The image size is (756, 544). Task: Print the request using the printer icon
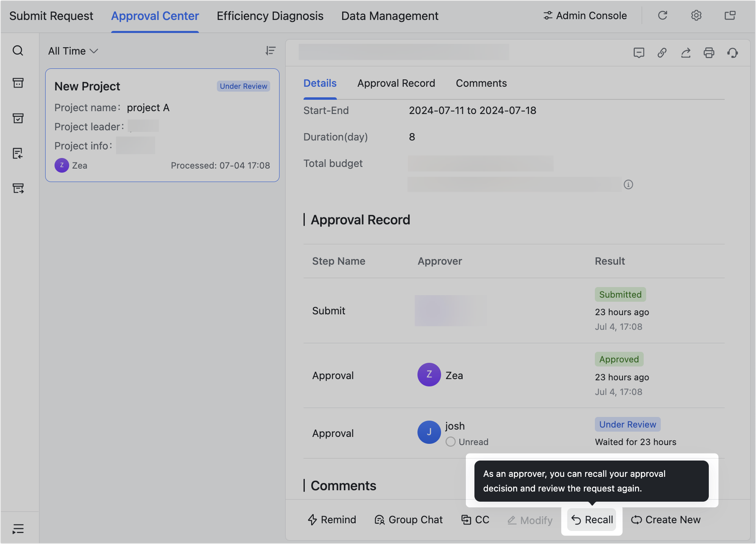coord(709,53)
